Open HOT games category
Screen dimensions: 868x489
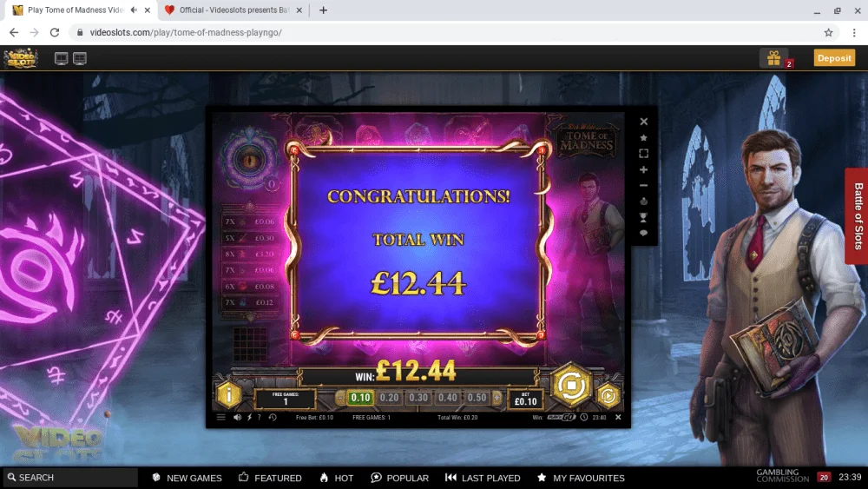click(x=337, y=478)
